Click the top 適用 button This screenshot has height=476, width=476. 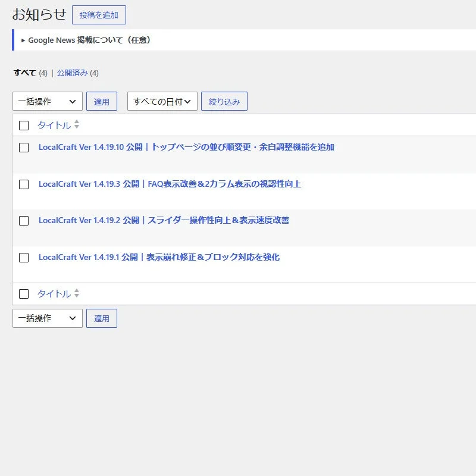[102, 101]
